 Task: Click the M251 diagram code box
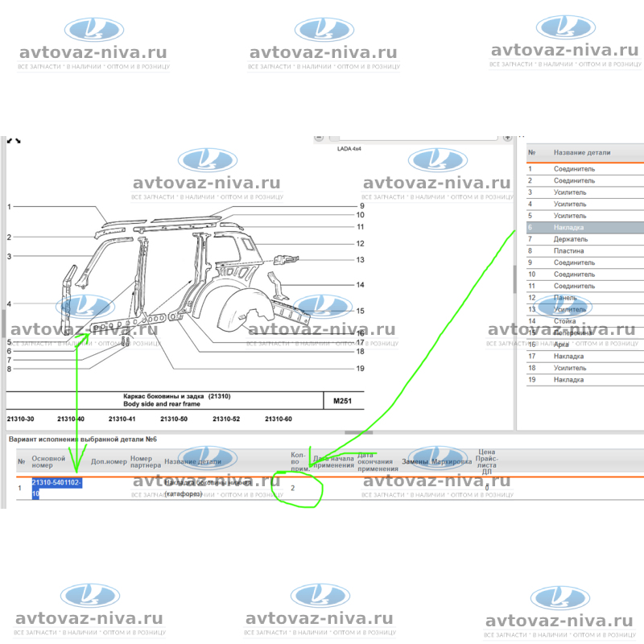343,401
